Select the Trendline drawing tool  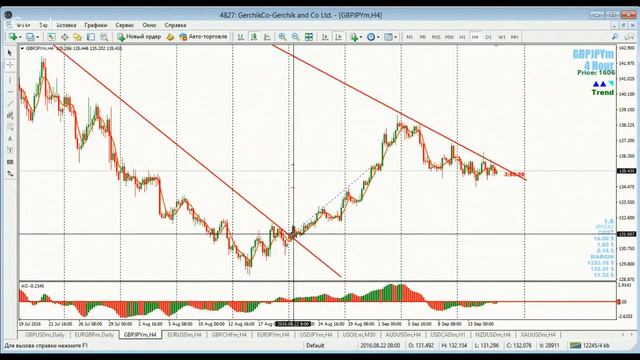10,104
